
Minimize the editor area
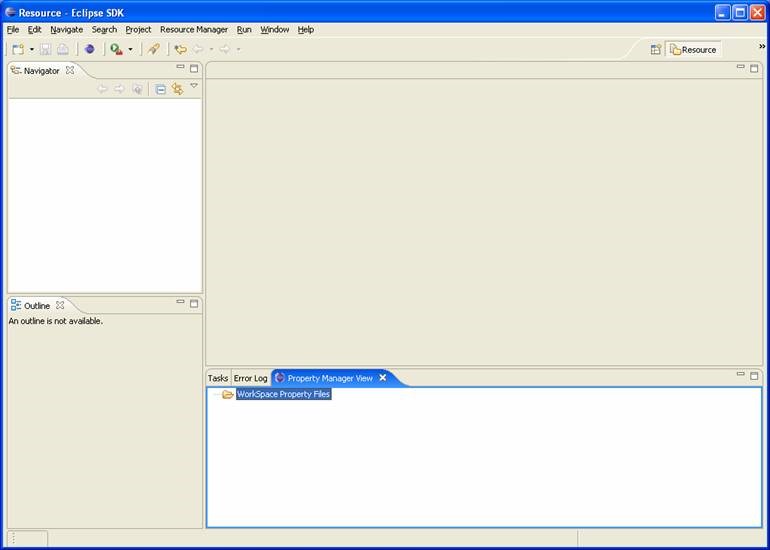click(x=741, y=66)
